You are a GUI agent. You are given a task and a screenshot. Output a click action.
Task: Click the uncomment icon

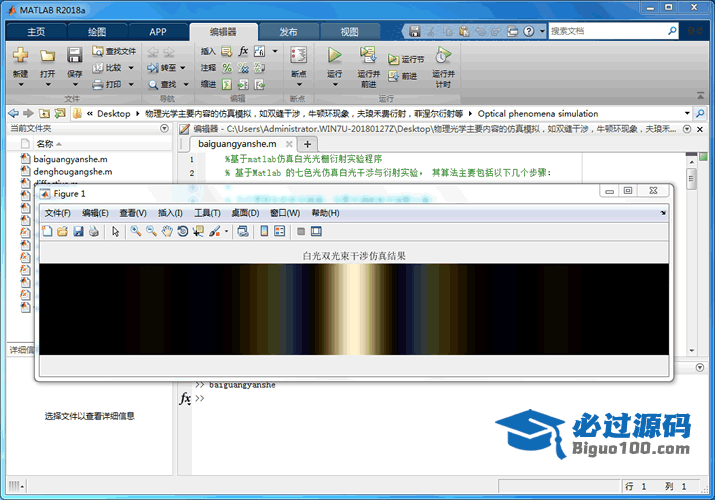click(243, 68)
